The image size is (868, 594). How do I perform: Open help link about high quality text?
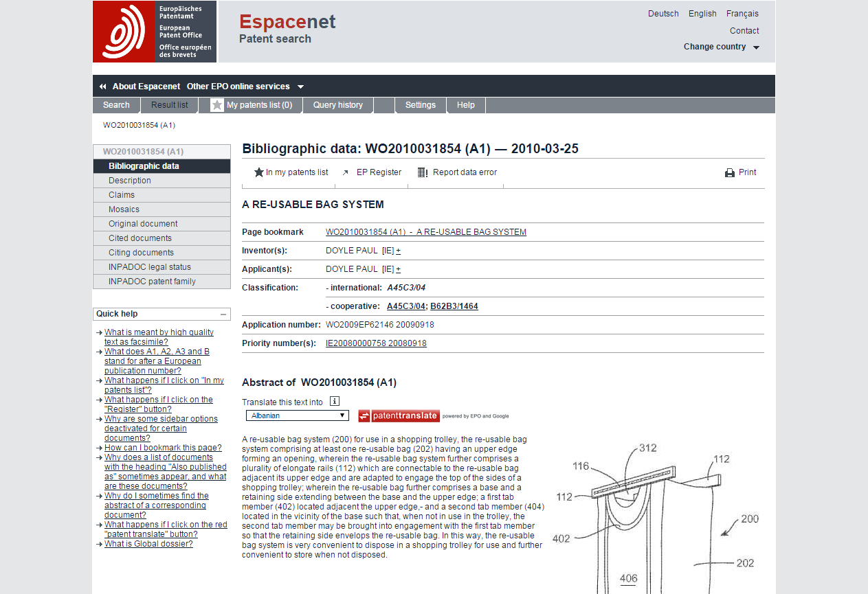(159, 337)
